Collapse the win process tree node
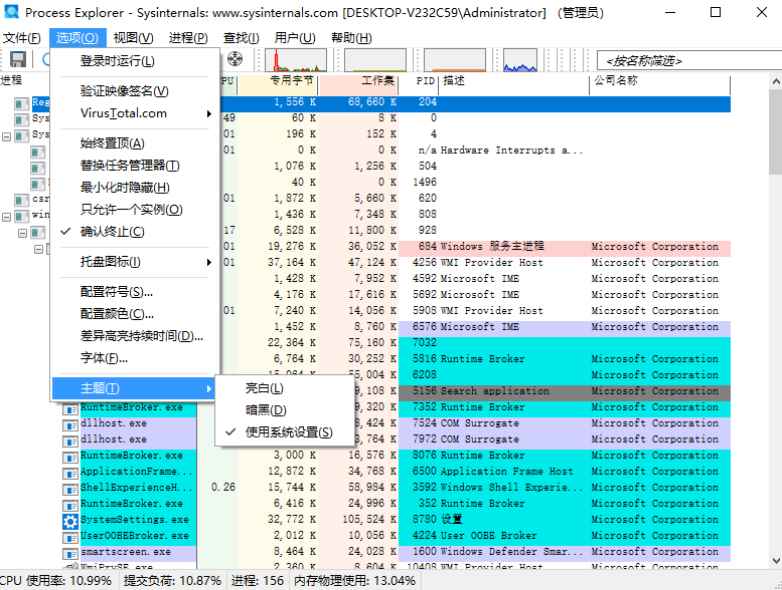 pos(6,216)
